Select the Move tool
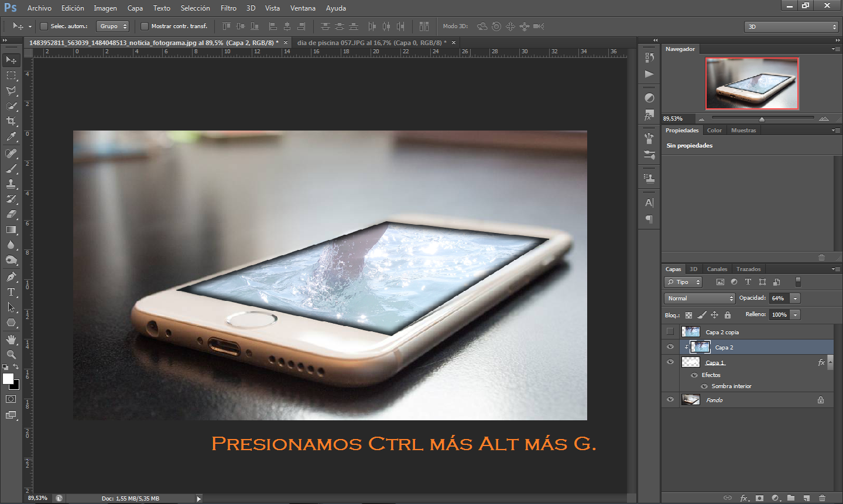 click(11, 60)
